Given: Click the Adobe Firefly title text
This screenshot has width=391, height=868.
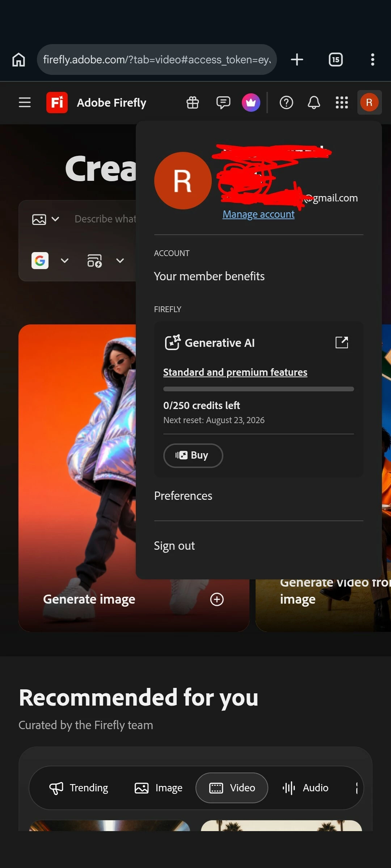Looking at the screenshot, I should tap(112, 103).
